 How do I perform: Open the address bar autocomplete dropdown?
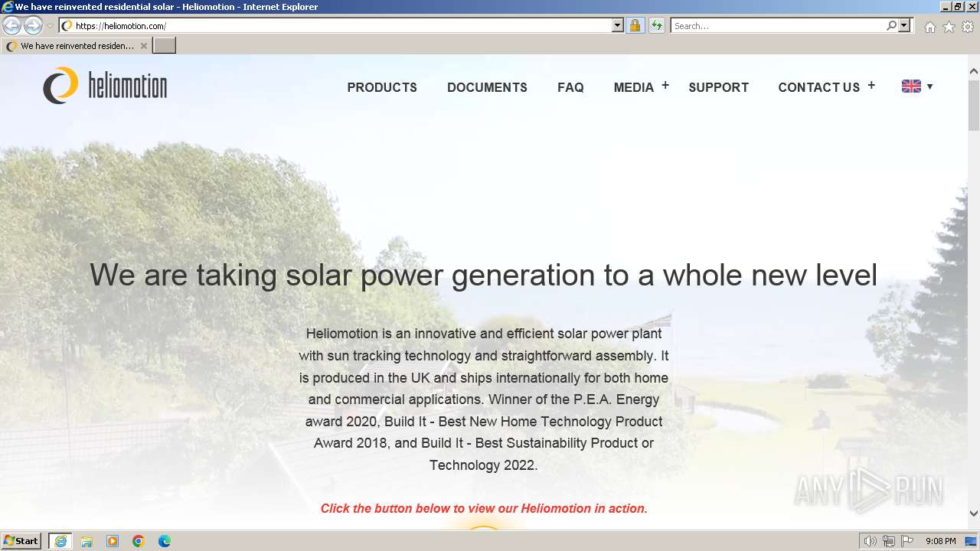click(618, 25)
